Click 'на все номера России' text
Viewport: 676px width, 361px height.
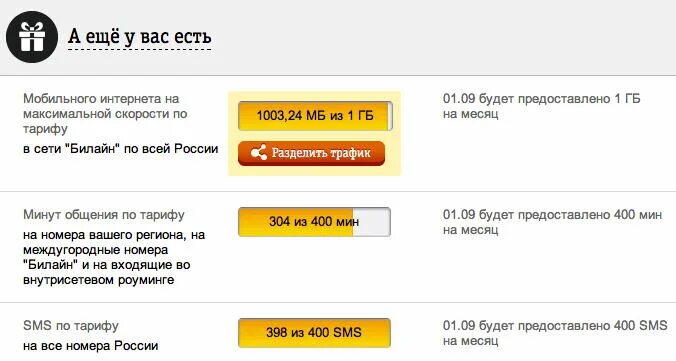pos(91,345)
